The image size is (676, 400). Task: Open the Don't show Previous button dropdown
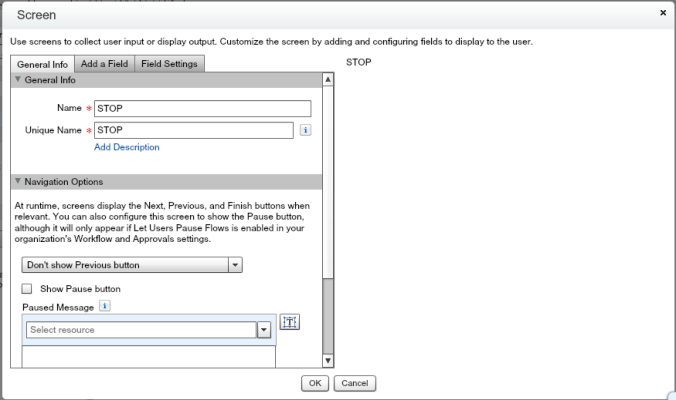pos(132,265)
